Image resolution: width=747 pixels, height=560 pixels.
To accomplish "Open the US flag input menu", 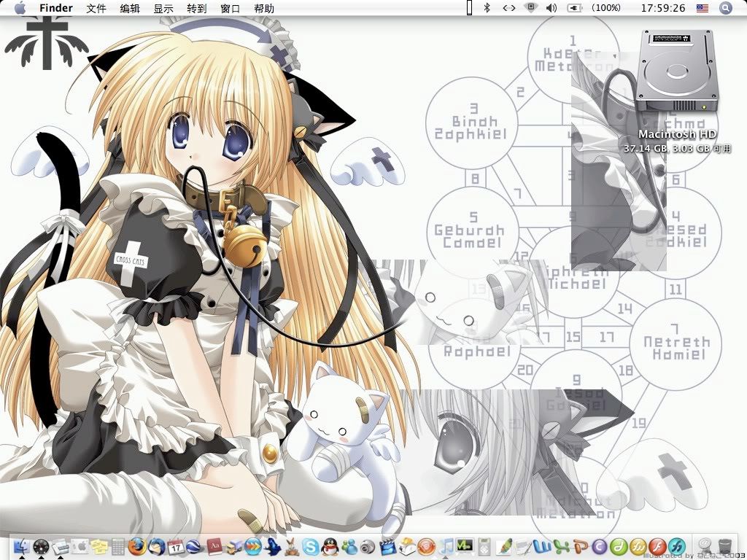I will pyautogui.click(x=703, y=8).
